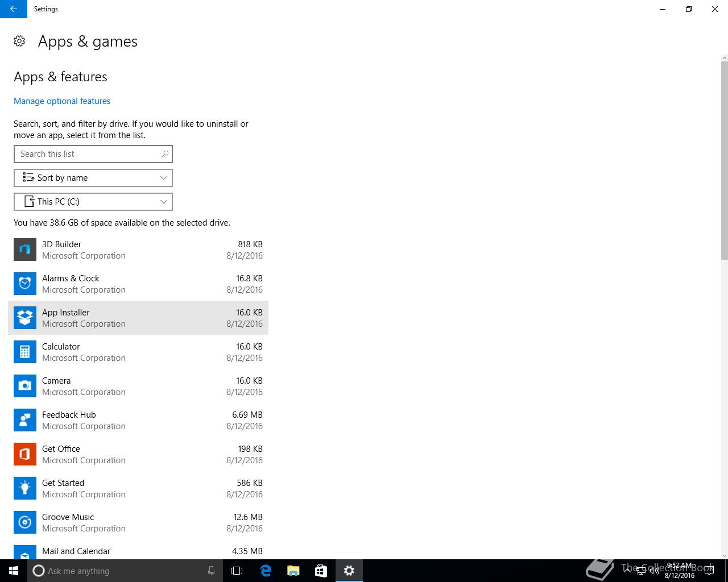Click the 12.6 MB size value
This screenshot has height=582, width=728.
(248, 517)
